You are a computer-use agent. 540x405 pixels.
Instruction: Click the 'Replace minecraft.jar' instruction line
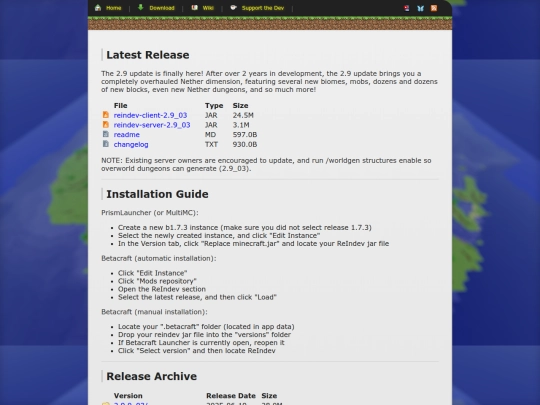coord(253,243)
